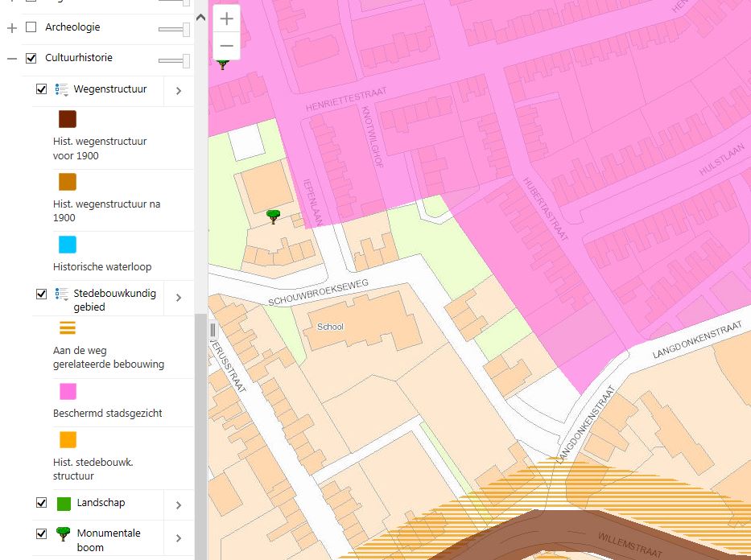Image resolution: width=751 pixels, height=560 pixels.
Task: Click the monumental tree marker near Iepenlaan
Action: tap(273, 216)
